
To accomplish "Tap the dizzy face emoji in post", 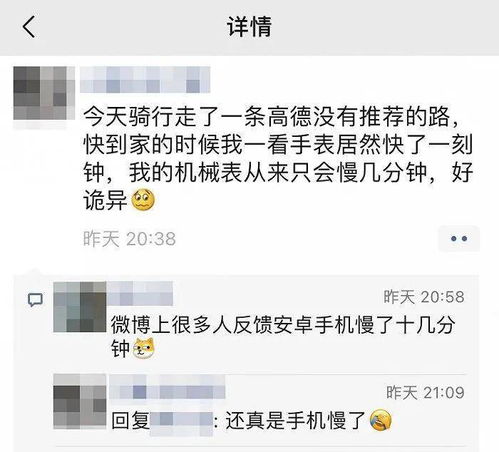I will tap(143, 200).
